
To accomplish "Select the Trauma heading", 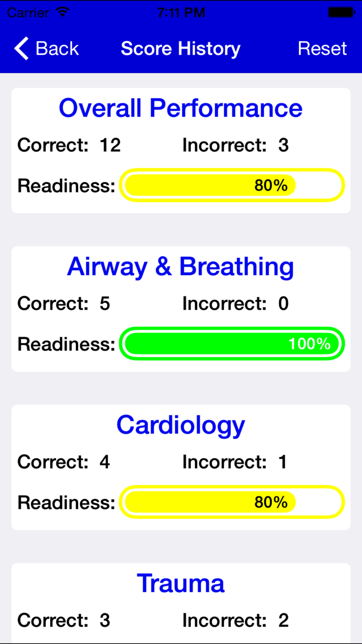I will coord(180,583).
